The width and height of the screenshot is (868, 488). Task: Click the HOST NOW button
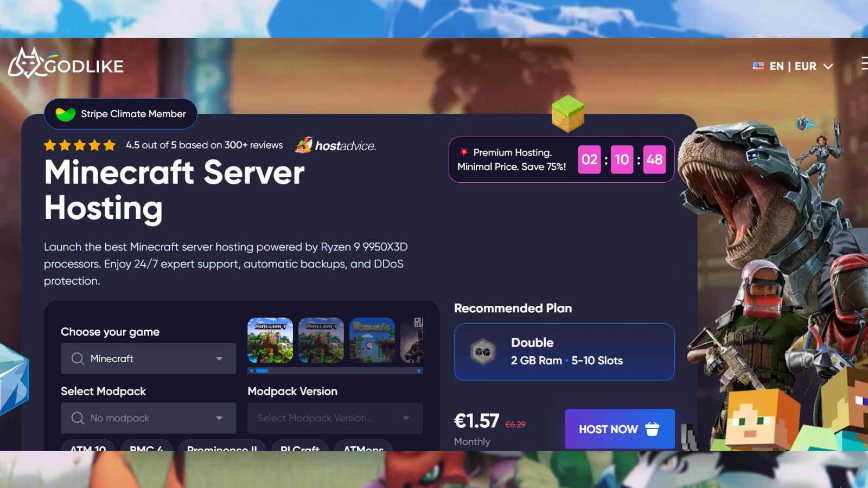click(620, 429)
